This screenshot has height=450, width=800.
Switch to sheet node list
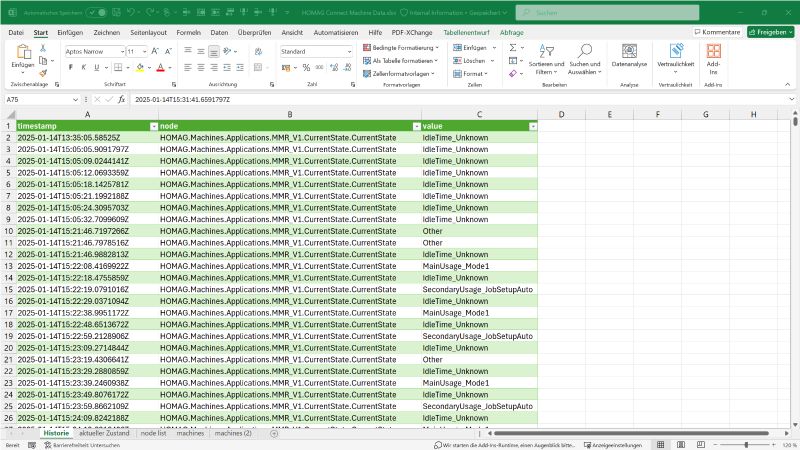(x=154, y=433)
